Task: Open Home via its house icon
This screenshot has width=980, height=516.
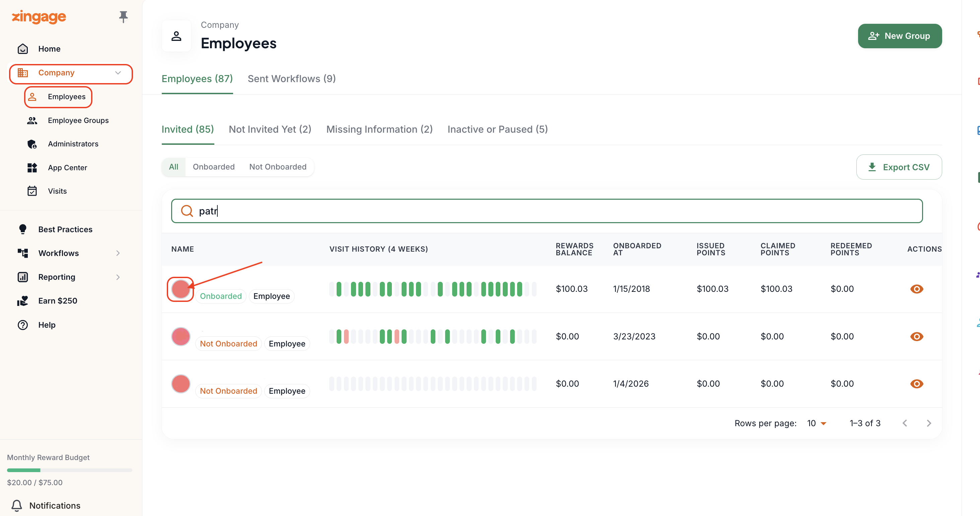Action: click(23, 49)
